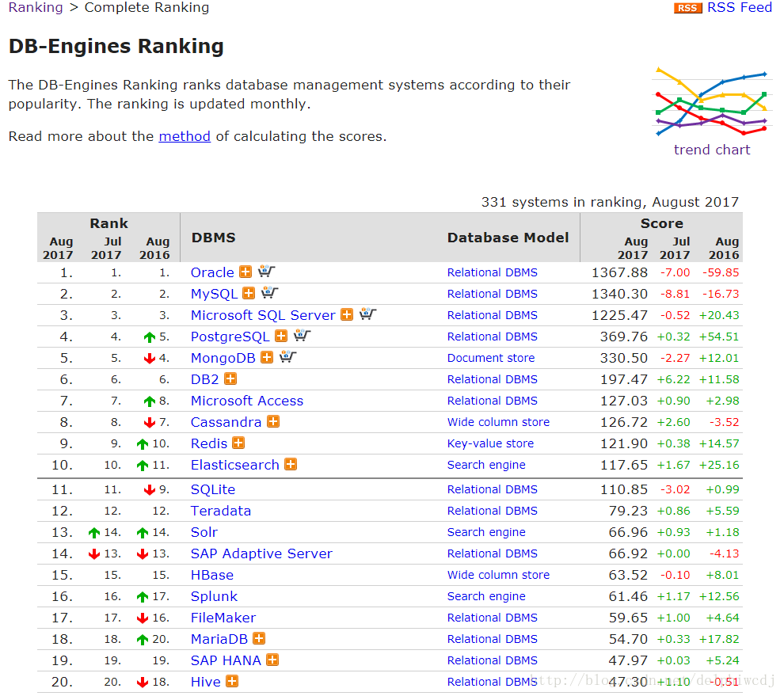This screenshot has width=784, height=696.
Task: Open the DB2 link
Action: point(205,379)
